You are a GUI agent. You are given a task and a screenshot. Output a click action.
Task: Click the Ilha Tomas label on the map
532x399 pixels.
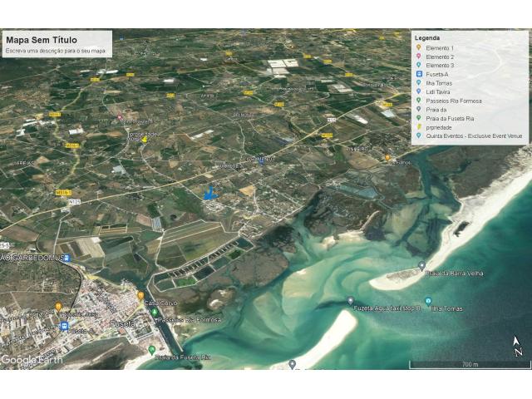(447, 308)
